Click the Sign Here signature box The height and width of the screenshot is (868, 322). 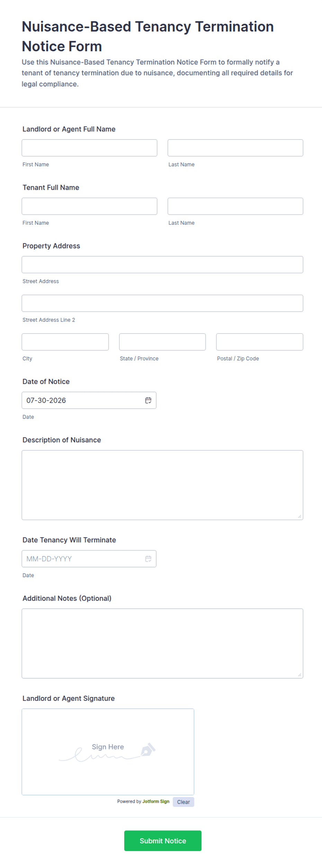(x=108, y=752)
